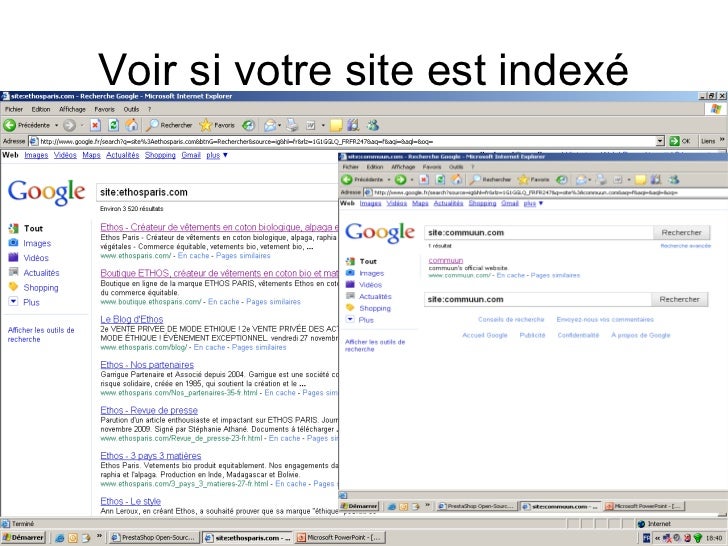
Task: Click Internet Explorer quick launch icon in outer taskbar
Action: (59, 538)
